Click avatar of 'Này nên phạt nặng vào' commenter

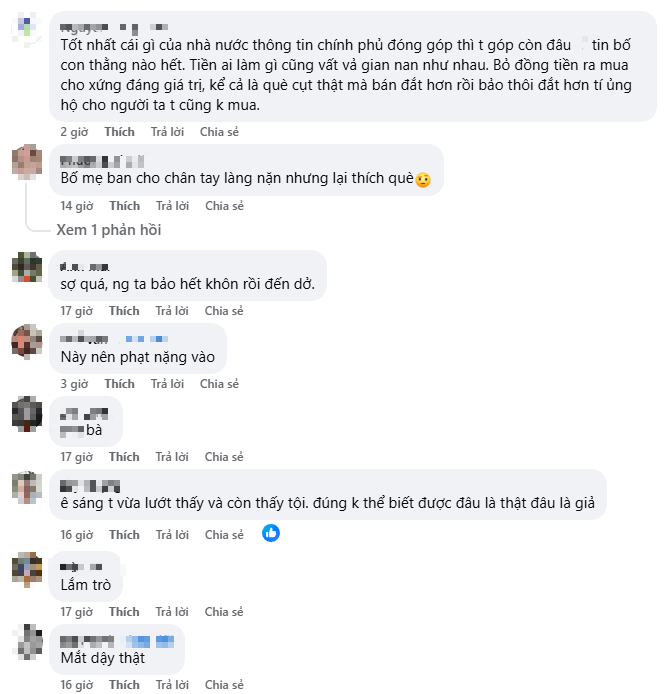tap(27, 341)
